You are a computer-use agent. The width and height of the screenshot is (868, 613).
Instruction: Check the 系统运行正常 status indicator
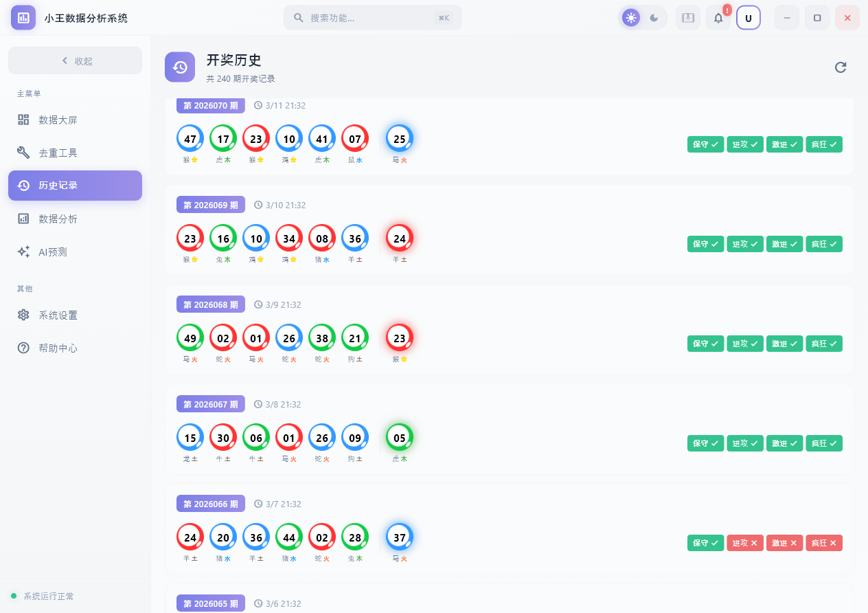(x=41, y=596)
